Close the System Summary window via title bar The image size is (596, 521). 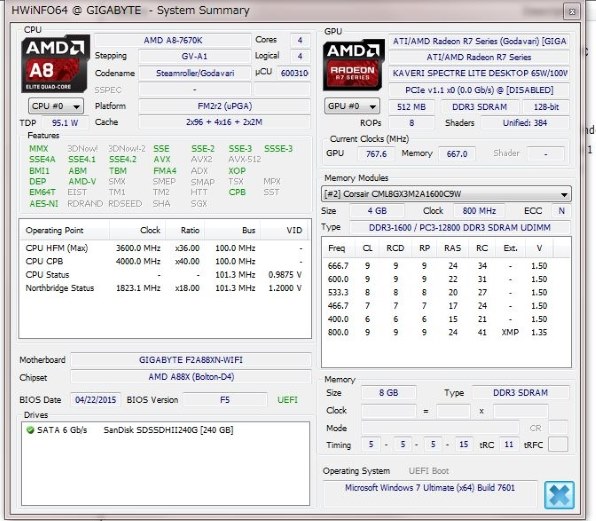click(x=571, y=12)
